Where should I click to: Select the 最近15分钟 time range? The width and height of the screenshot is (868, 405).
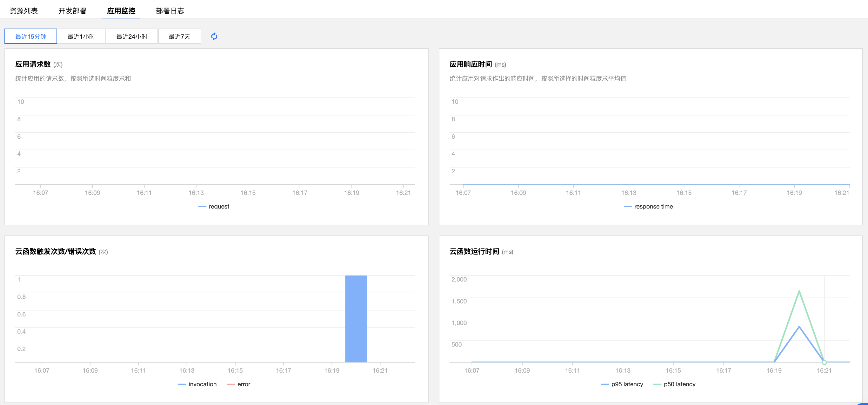click(x=31, y=37)
